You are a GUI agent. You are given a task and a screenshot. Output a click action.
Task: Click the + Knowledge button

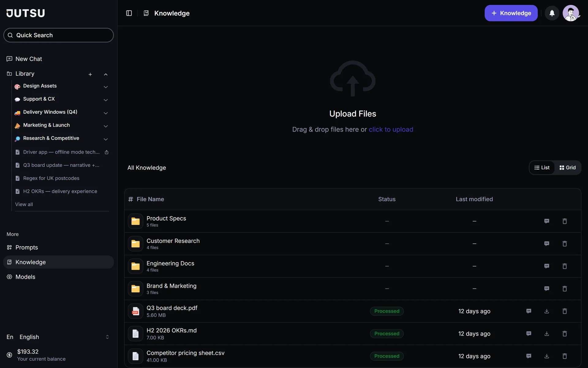pyautogui.click(x=511, y=13)
